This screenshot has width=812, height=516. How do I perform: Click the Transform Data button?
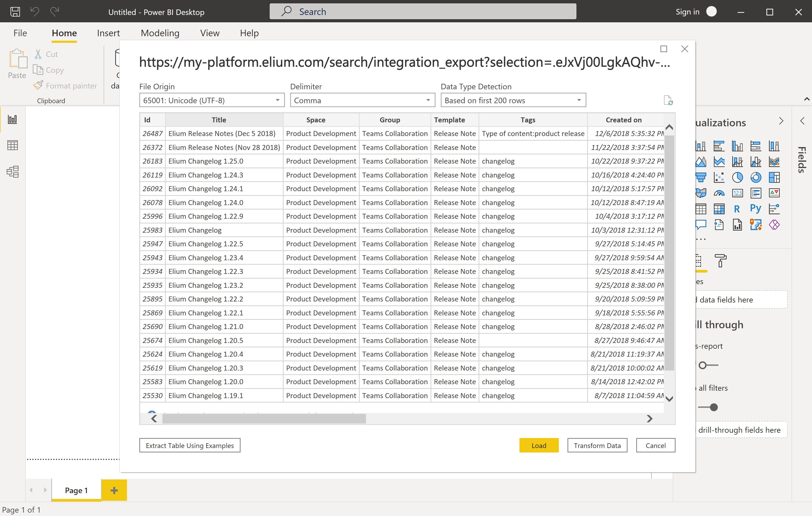pos(597,445)
